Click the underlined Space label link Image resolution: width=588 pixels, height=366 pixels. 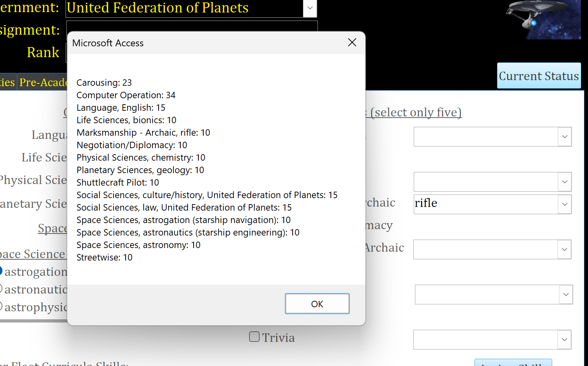point(52,228)
